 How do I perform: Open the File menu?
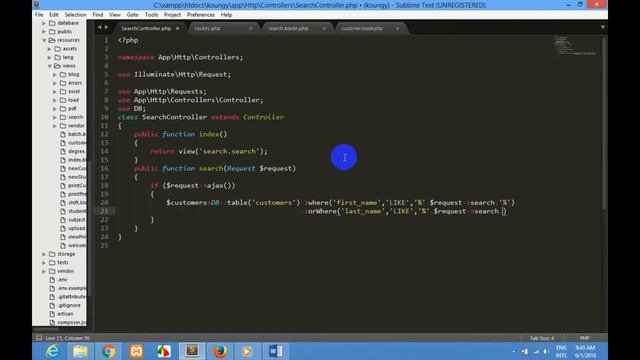pos(39,15)
